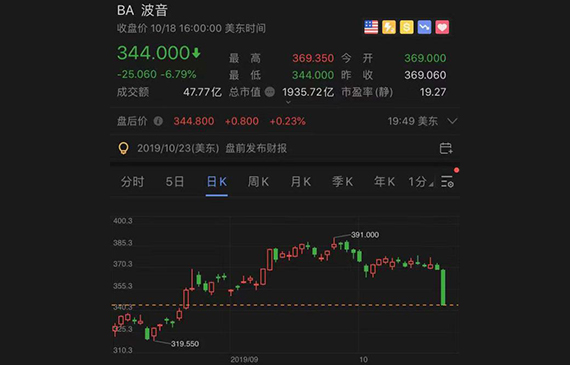The image size is (570, 365).
Task: Click the 319.550 chart low label
Action: [x=185, y=344]
